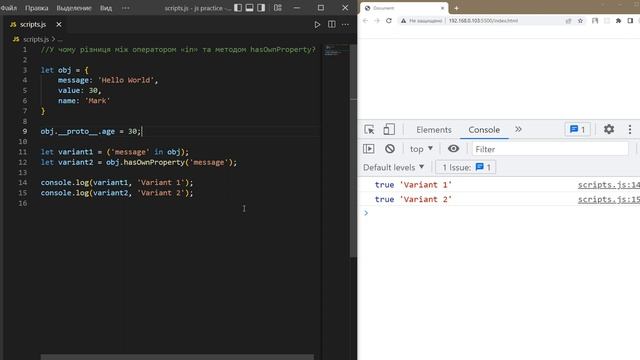Click scripts.js in the breadcrumb path

click(36, 39)
